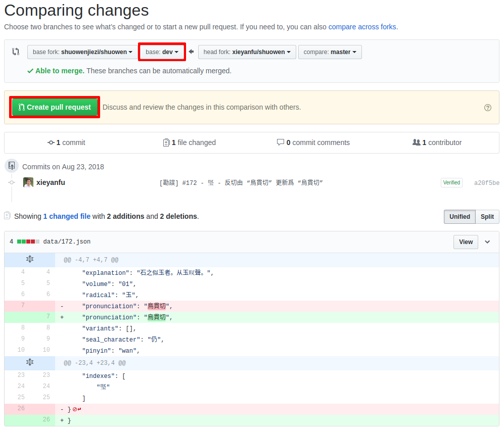The width and height of the screenshot is (504, 431).
Task: Click the Verified badge
Action: [451, 183]
